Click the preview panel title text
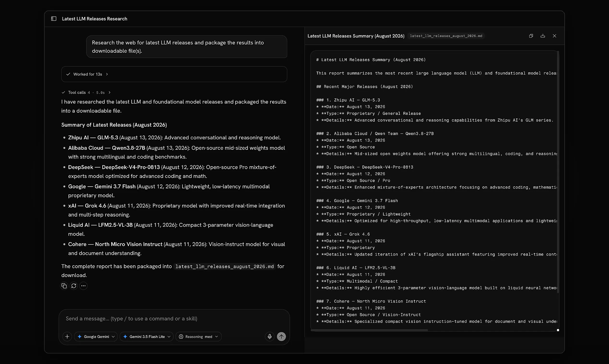 (x=356, y=36)
